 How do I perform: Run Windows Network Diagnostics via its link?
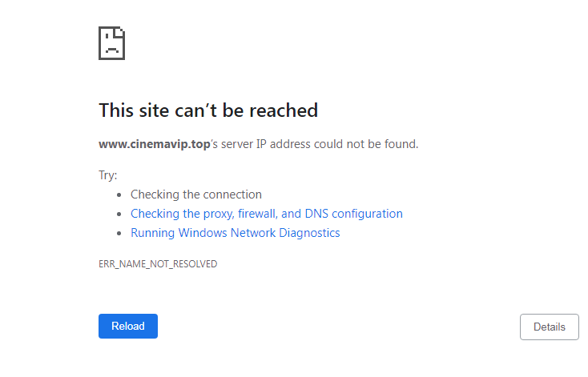click(236, 233)
